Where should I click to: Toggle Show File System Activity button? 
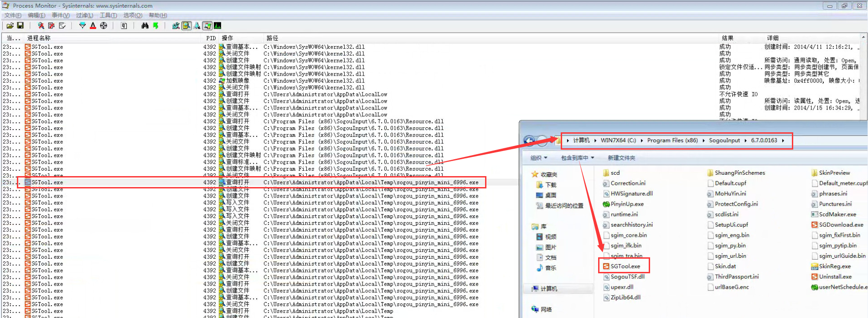[x=186, y=26]
